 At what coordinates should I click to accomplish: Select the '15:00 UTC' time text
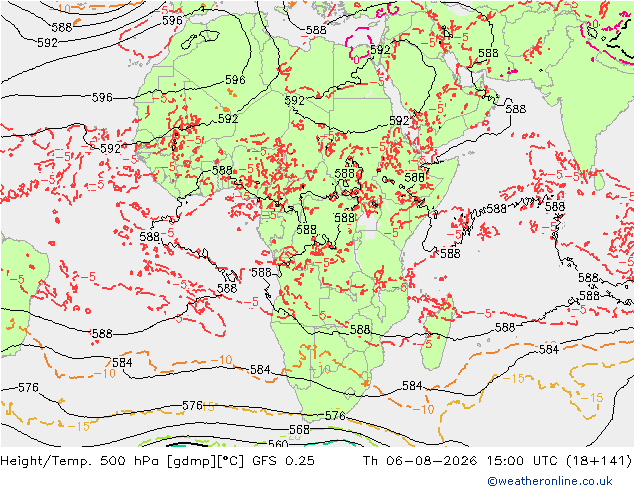(x=522, y=460)
